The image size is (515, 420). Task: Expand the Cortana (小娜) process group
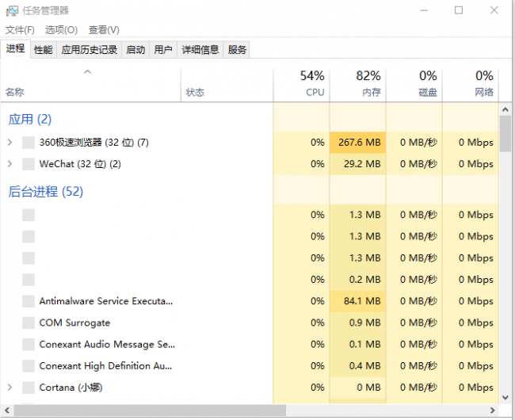[x=10, y=388]
